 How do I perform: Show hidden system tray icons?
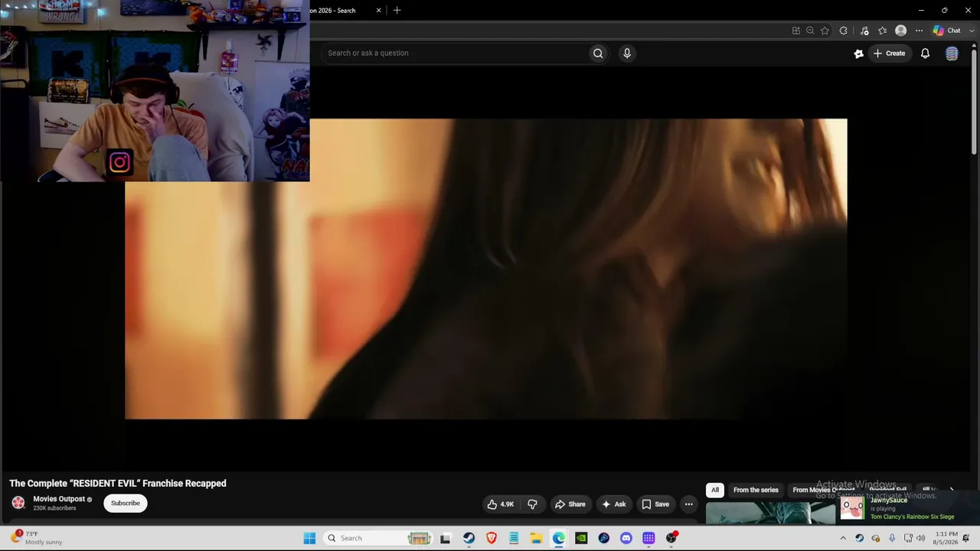pos(843,538)
